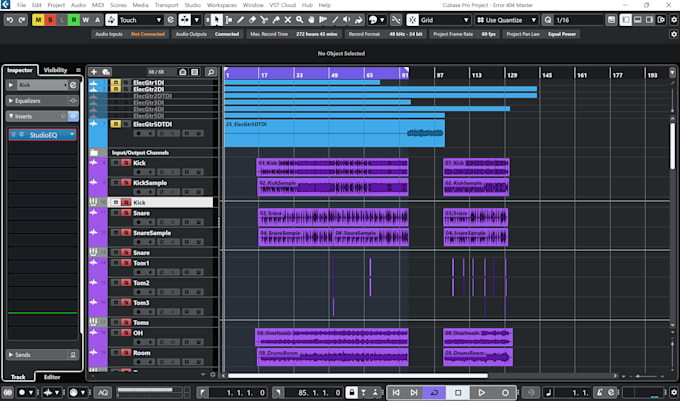Click the horizontal project scrollbar

[357, 376]
